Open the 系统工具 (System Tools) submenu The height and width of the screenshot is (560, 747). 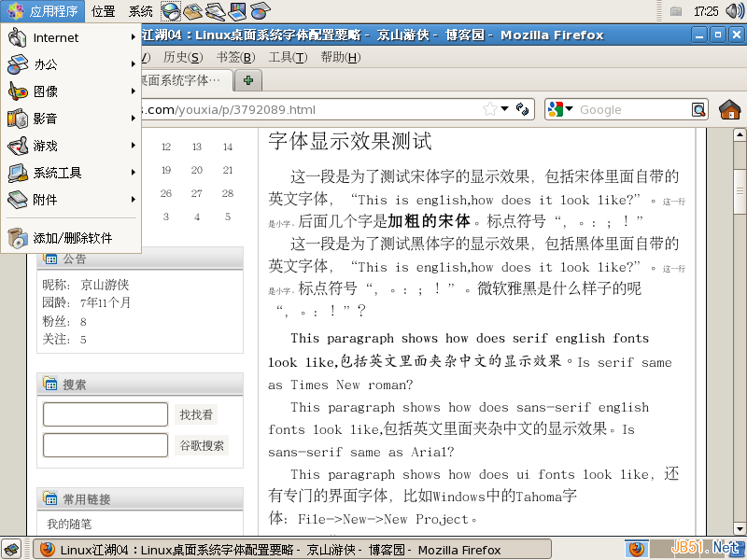(x=72, y=173)
